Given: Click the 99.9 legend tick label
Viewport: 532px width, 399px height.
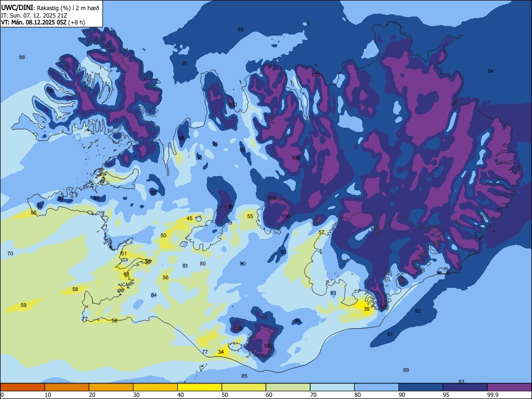Looking at the screenshot, I should pos(492,395).
